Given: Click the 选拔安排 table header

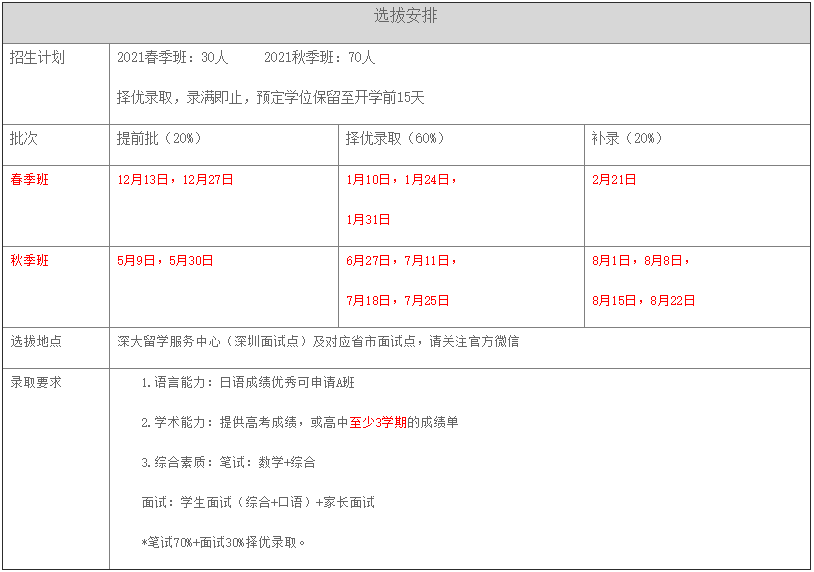Looking at the screenshot, I should (x=405, y=17).
